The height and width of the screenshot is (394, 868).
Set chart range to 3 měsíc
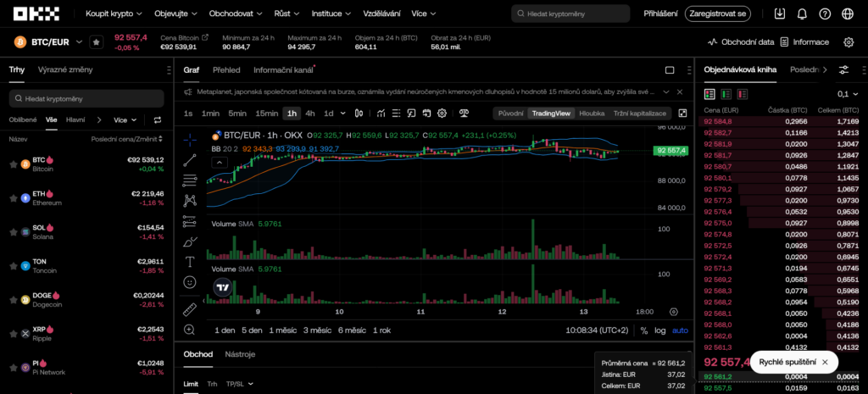point(317,330)
